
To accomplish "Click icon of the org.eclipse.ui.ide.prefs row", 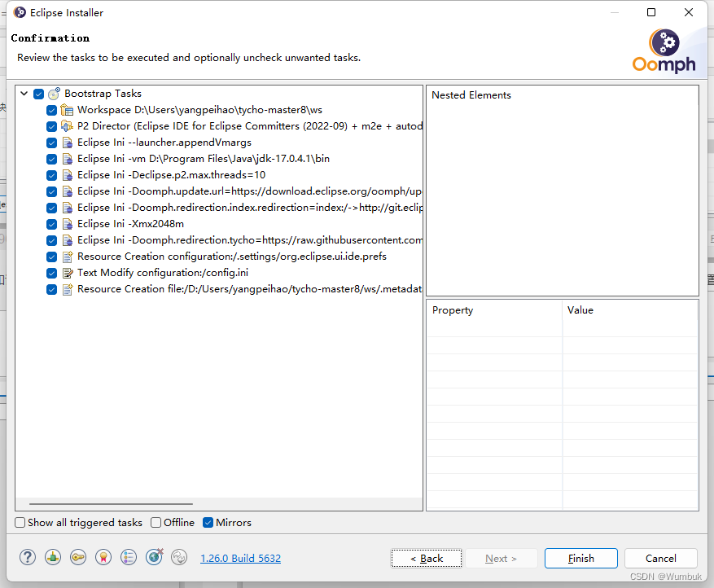I will (x=68, y=257).
